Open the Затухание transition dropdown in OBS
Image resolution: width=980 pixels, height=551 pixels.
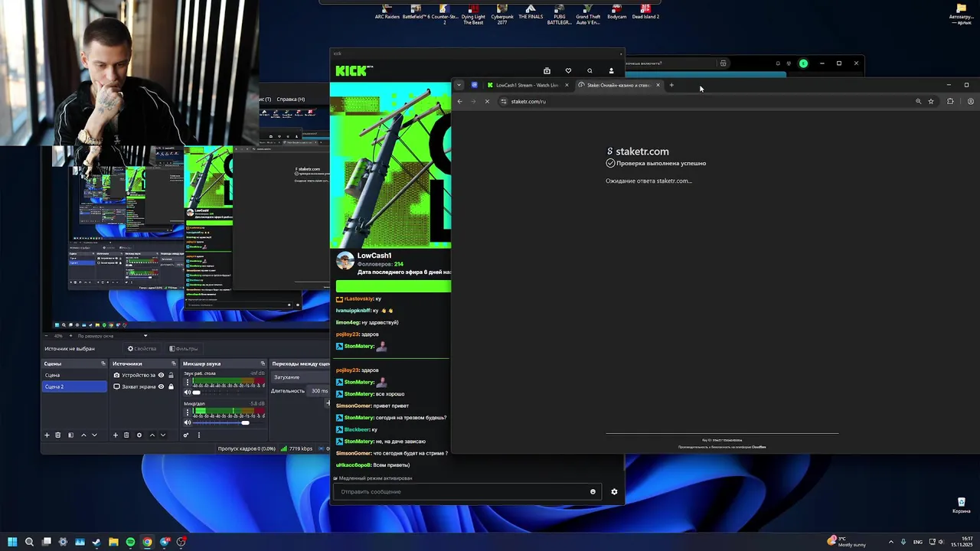tap(301, 377)
